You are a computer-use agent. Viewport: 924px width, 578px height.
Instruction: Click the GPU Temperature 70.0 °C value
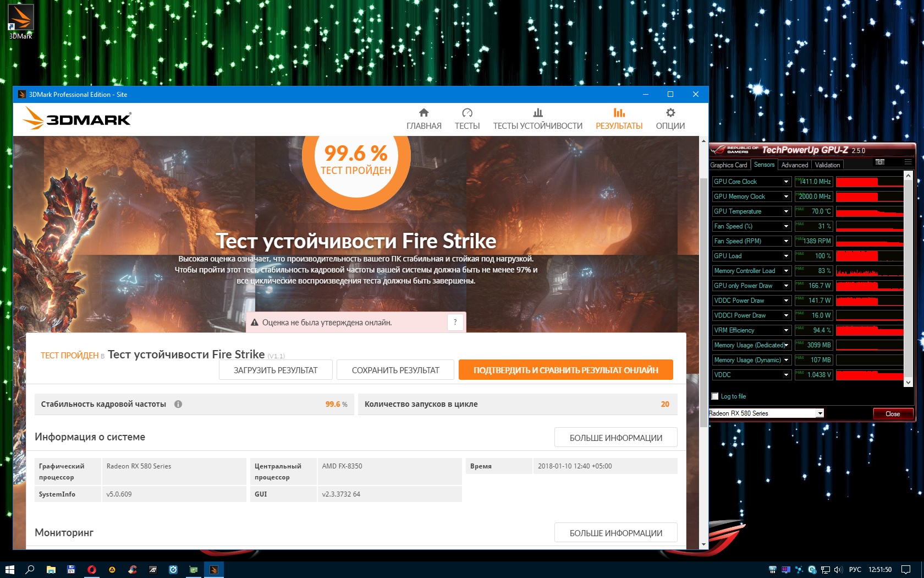pos(813,211)
